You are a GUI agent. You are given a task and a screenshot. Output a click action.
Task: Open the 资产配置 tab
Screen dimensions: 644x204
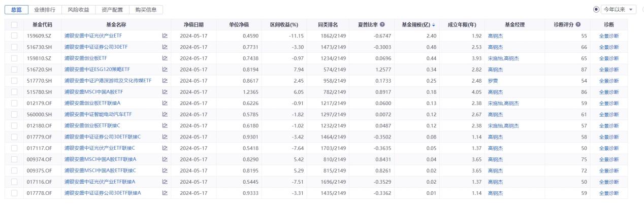[112, 10]
